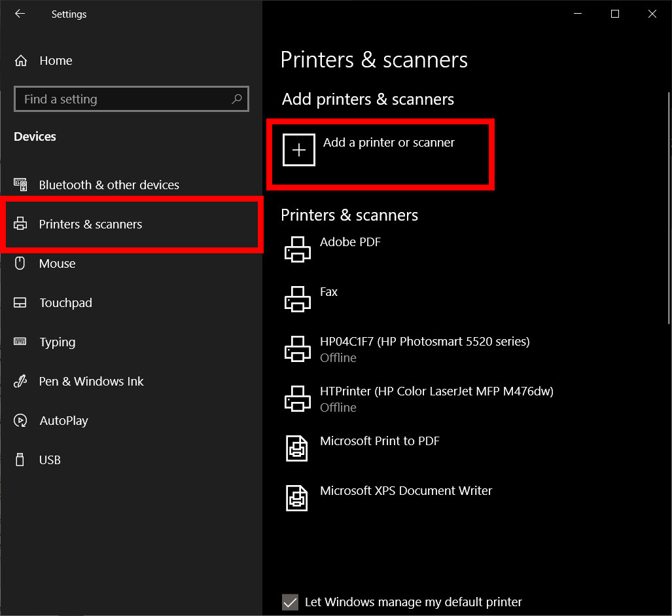Open Pen & Windows Ink settings
This screenshot has width=672, height=616.
point(91,382)
